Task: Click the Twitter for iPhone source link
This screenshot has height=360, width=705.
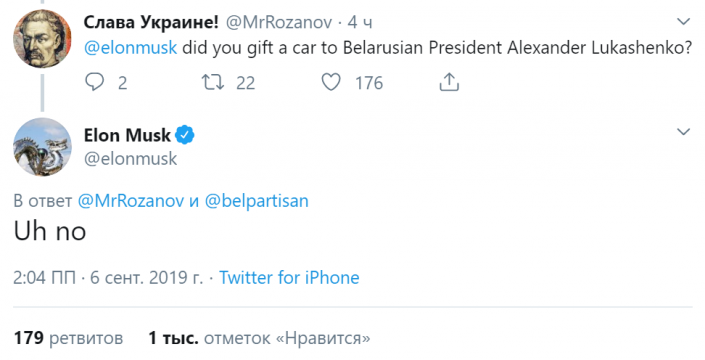Action: [289, 278]
